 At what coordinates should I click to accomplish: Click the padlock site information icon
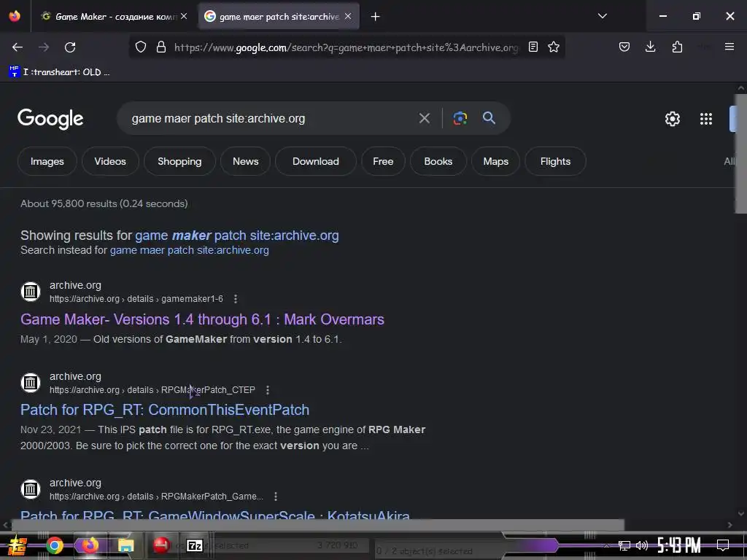point(161,47)
